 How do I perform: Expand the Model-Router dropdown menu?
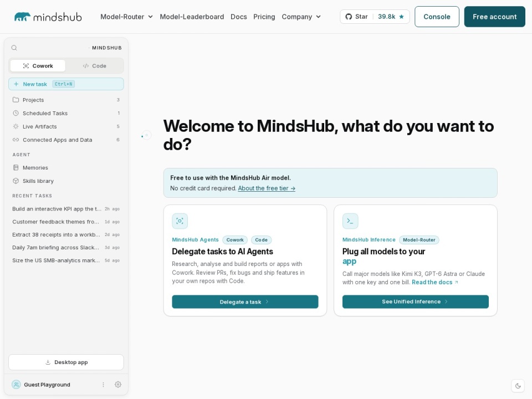(126, 17)
